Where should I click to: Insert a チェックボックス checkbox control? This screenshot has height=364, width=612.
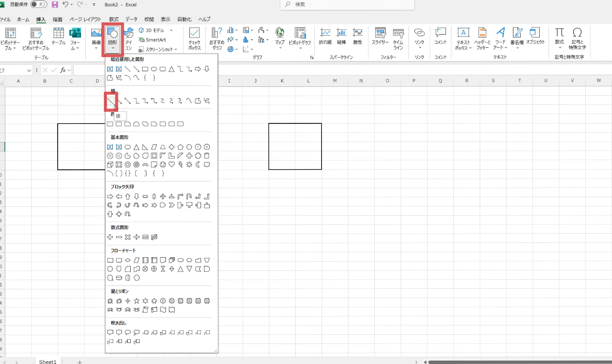coord(195,39)
